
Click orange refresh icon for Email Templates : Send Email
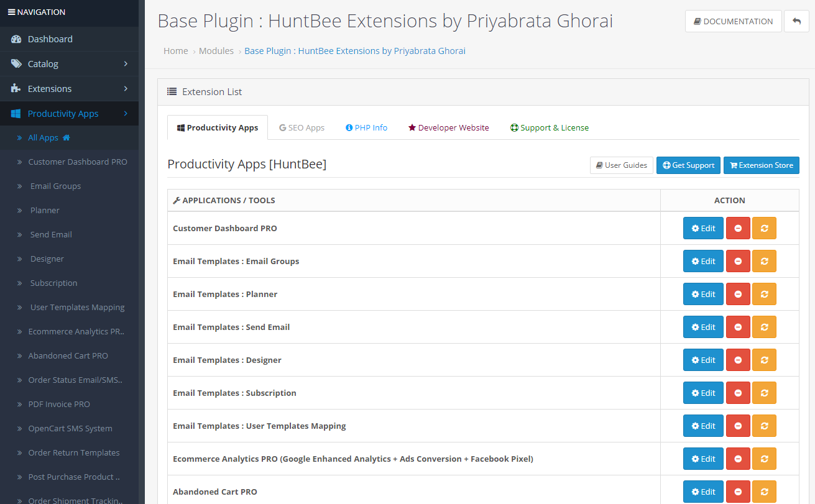pyautogui.click(x=764, y=327)
